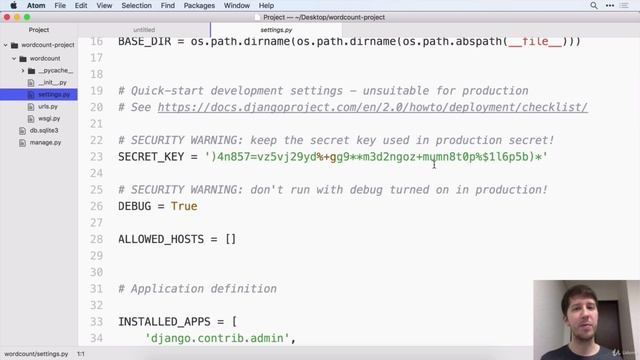
Task: Open __init__.py in the tree
Action: (52, 82)
